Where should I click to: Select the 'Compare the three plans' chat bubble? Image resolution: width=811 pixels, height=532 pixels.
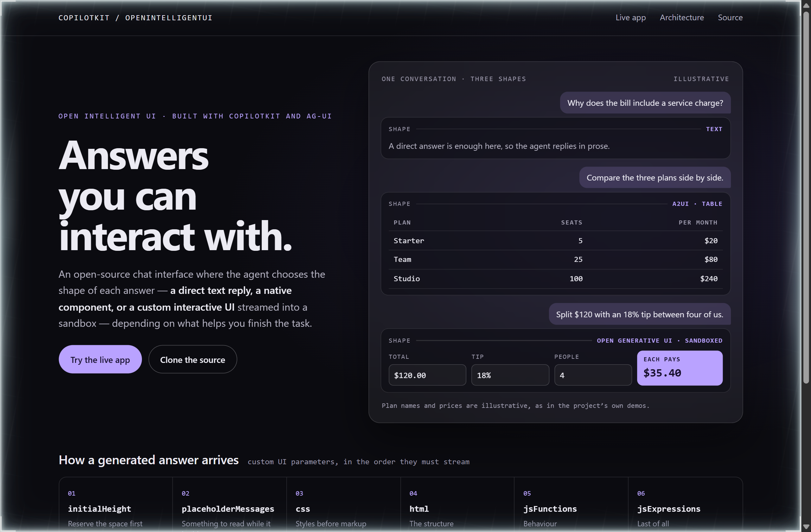[655, 177]
